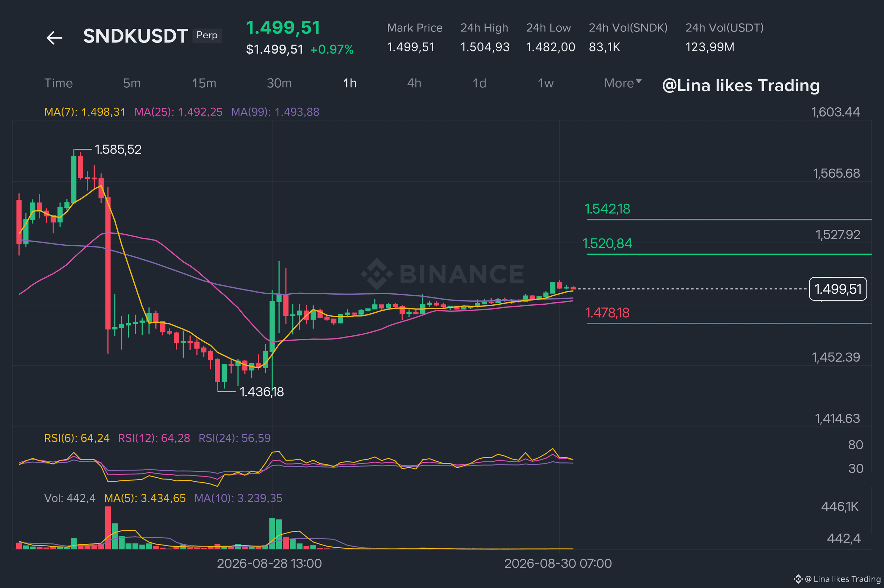The image size is (884, 588).
Task: Click the large green last price 1.499,51
Action: (x=283, y=28)
